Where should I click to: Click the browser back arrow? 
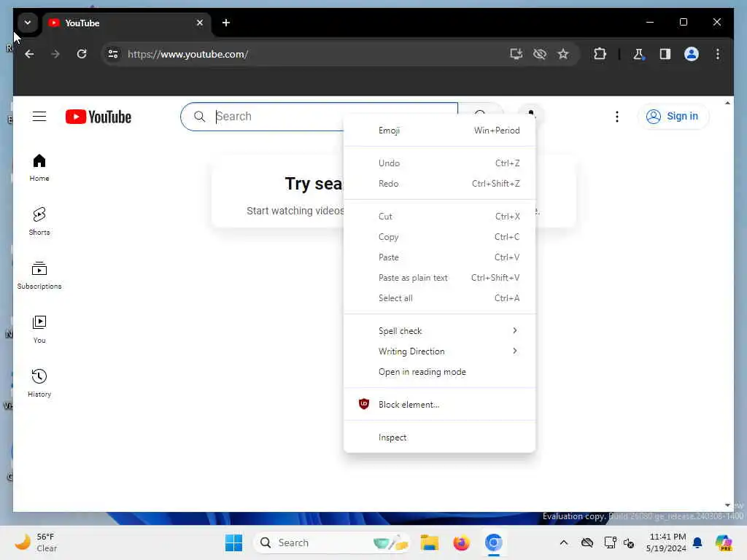[x=29, y=54]
